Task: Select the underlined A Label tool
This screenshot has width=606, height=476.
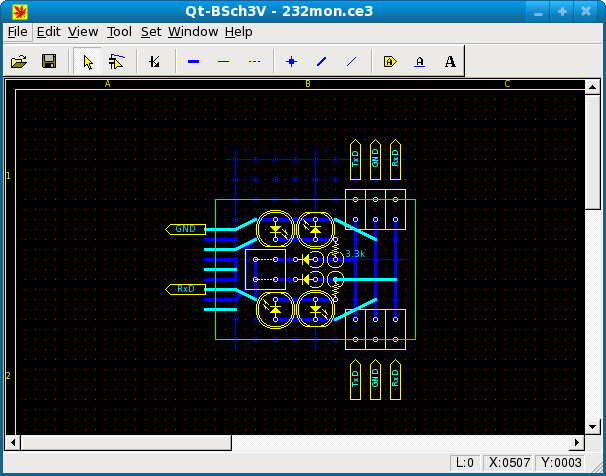Action: click(420, 62)
